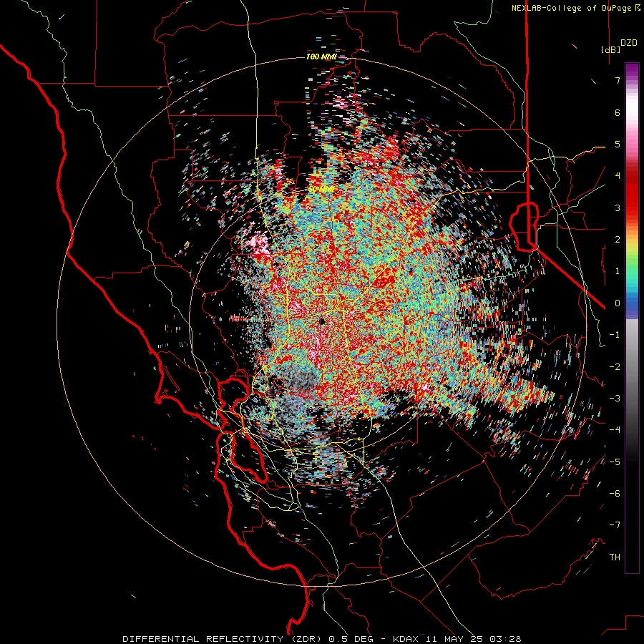
Task: Click the 7 tick label on the color scale
Action: 618,80
